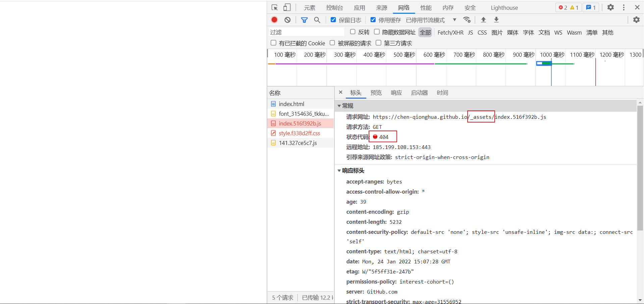Screen dimensions: 644x304
Task: Close the request details pane
Action: [340, 92]
